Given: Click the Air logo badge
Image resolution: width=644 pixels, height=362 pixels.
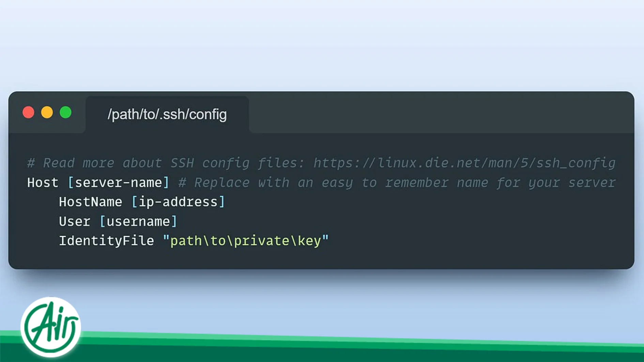Looking at the screenshot, I should [50, 327].
